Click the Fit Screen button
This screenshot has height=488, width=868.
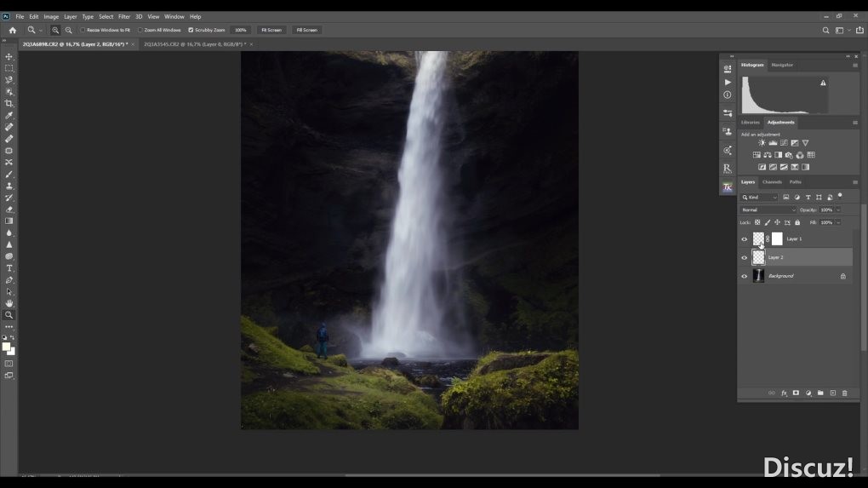[x=271, y=30]
